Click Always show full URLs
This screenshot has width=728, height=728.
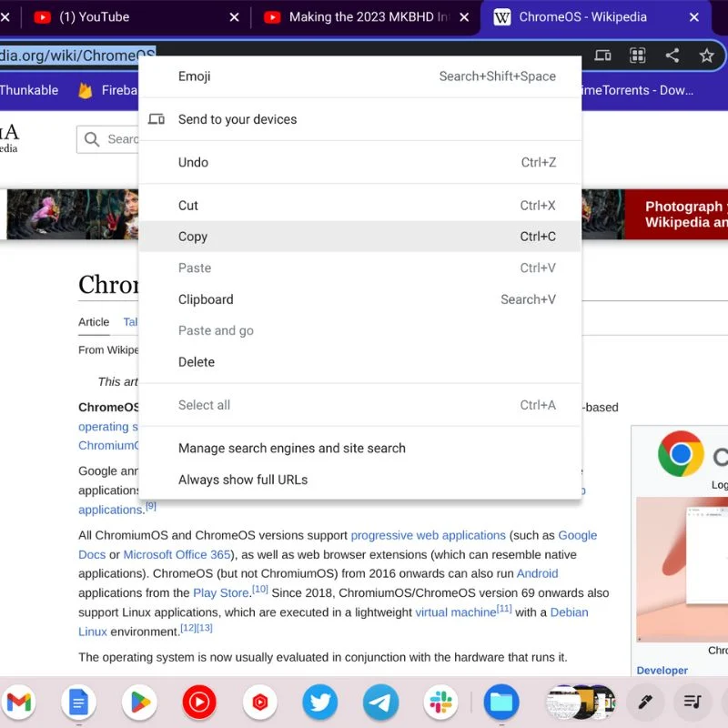(359, 480)
